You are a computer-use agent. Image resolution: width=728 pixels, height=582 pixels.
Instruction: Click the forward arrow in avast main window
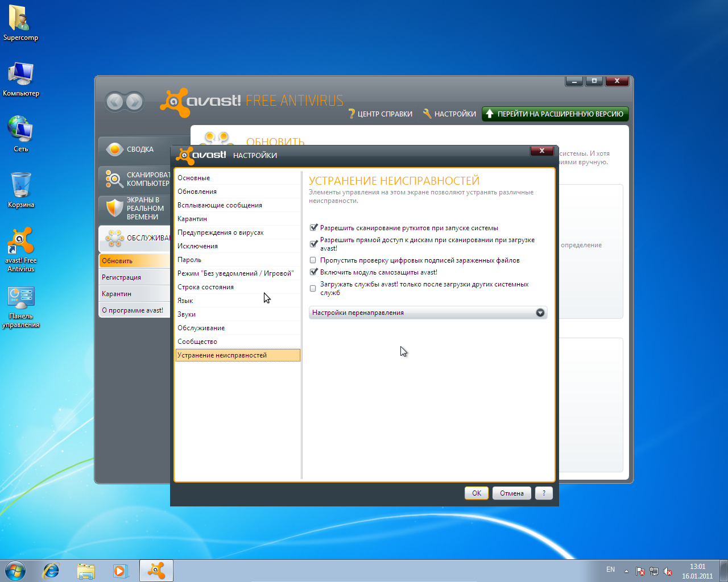[134, 102]
